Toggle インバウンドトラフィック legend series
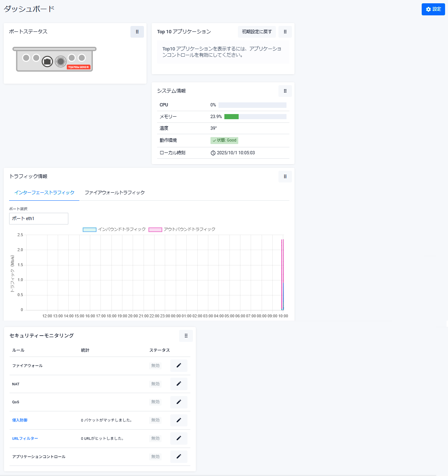This screenshot has height=476, width=448. coord(114,230)
